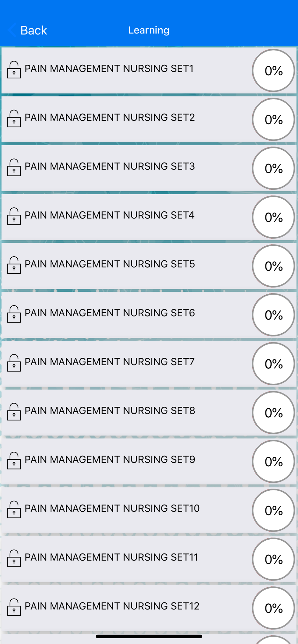Tap the back chevron arrow icon
This screenshot has width=298, height=644.
pyautogui.click(x=12, y=30)
